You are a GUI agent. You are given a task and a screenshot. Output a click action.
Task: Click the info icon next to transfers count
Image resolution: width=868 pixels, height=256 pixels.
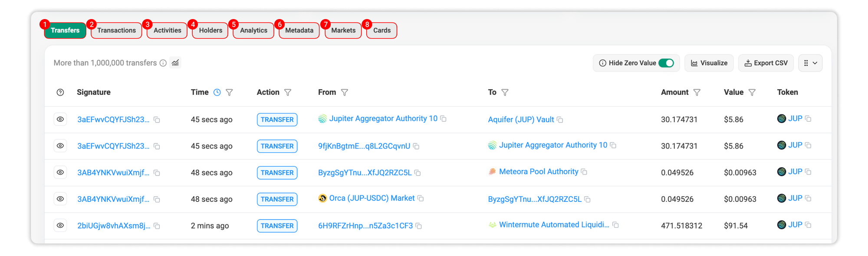click(163, 63)
